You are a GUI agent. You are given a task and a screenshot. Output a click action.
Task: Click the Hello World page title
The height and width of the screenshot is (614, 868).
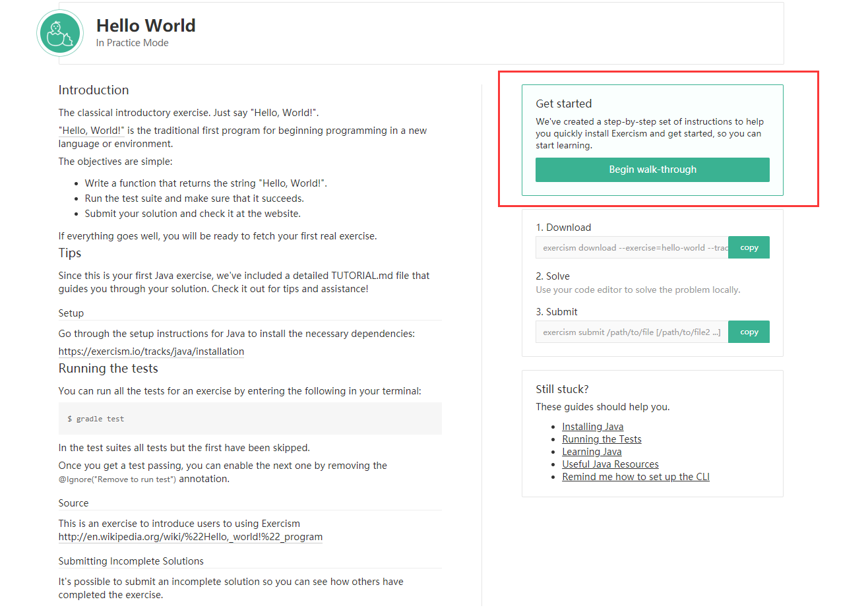click(x=146, y=26)
